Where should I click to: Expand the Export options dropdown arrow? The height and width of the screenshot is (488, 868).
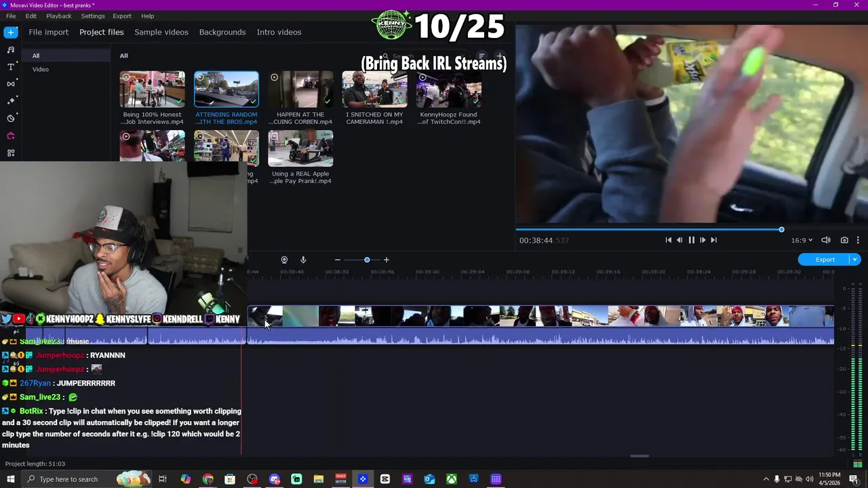click(855, 260)
